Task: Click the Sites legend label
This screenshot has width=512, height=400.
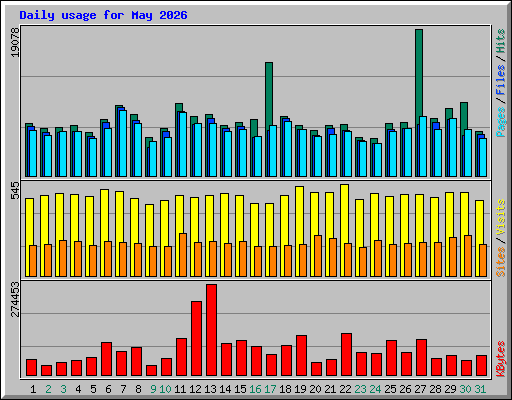Action: point(500,262)
